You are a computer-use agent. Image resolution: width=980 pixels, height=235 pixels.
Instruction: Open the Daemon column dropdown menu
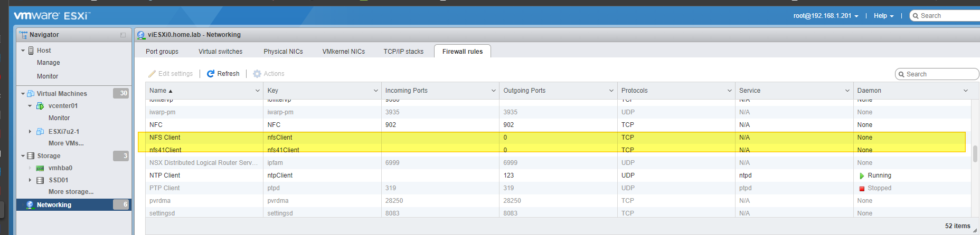pos(966,91)
